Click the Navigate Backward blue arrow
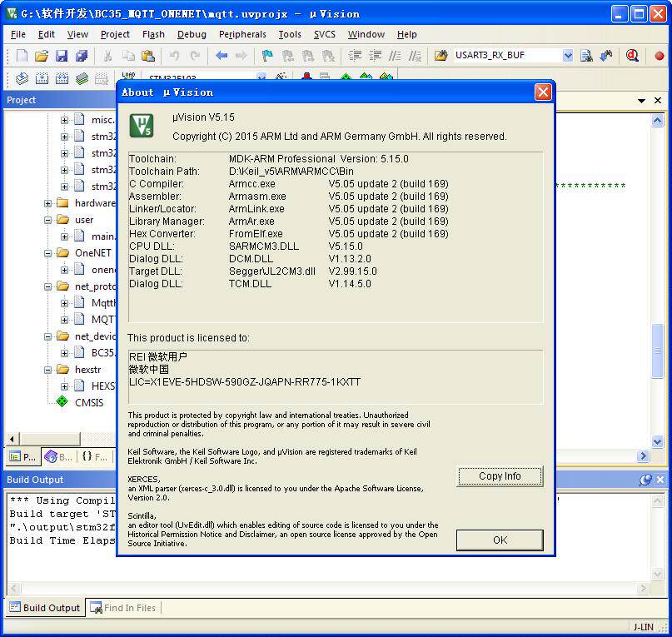This screenshot has width=672, height=637. pos(222,55)
